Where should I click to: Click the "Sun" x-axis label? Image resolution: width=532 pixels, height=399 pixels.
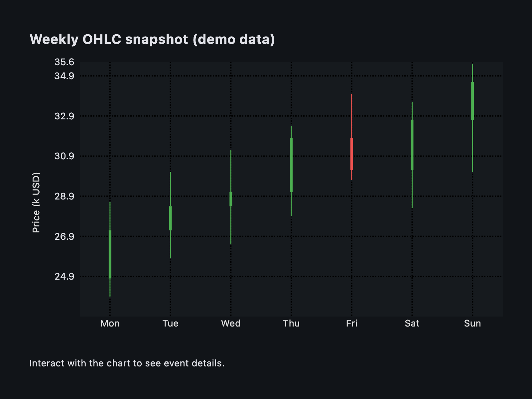point(472,323)
